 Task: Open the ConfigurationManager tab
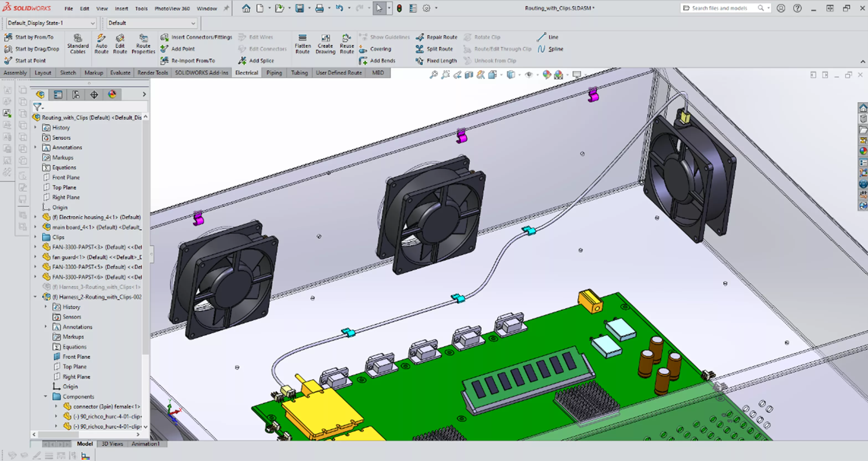[76, 95]
